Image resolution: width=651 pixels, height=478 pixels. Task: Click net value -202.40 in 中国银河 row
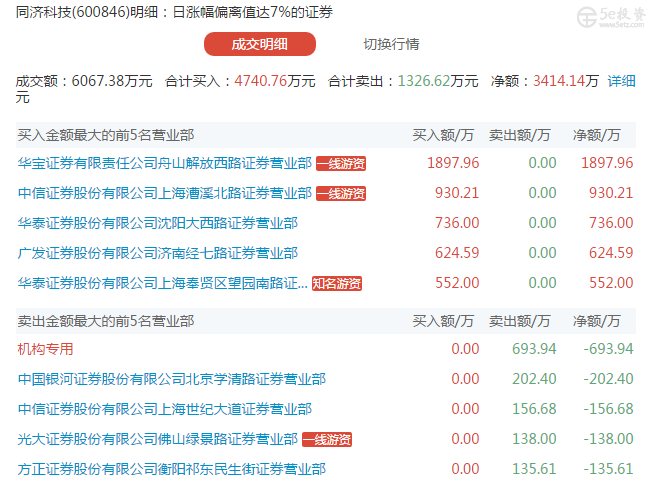[x=608, y=379]
